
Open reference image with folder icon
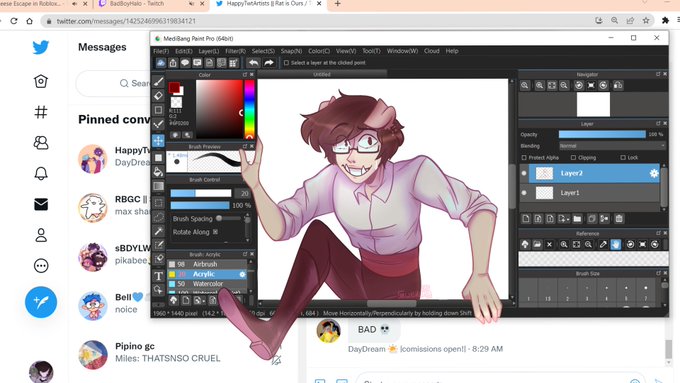click(x=537, y=245)
